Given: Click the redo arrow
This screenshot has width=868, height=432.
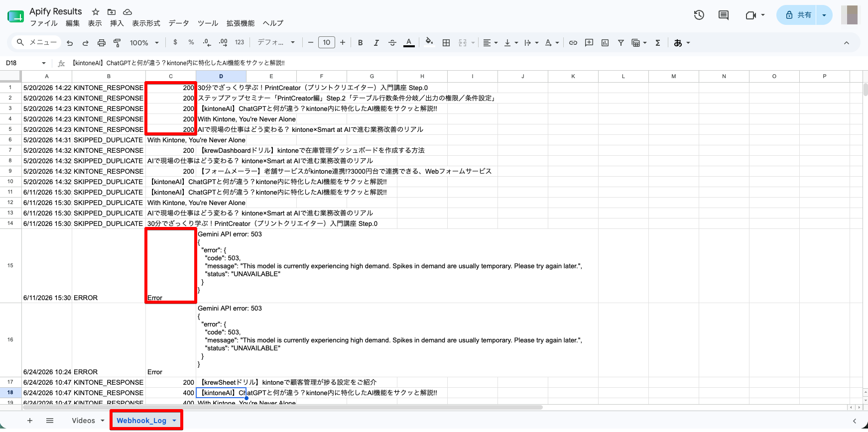Looking at the screenshot, I should coord(86,43).
